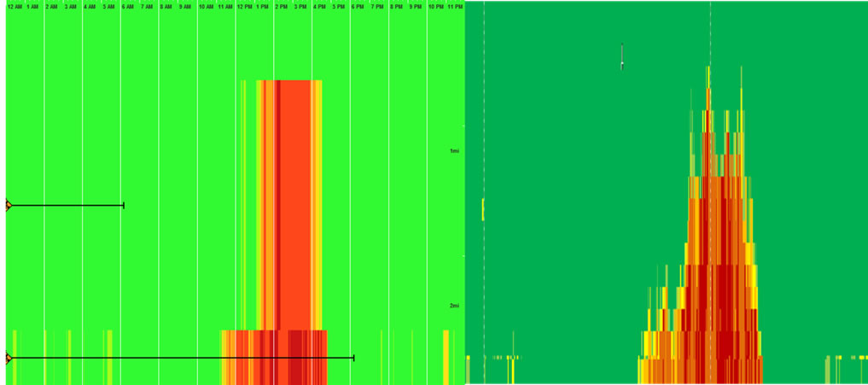Image resolution: width=868 pixels, height=385 pixels.
Task: Select the 12 AM hour label
Action: tap(15, 7)
